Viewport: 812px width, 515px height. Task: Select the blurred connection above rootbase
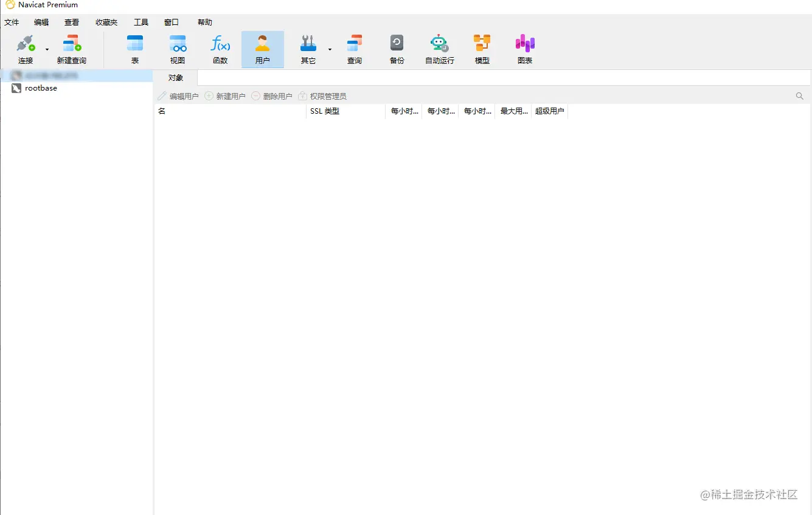pos(76,76)
